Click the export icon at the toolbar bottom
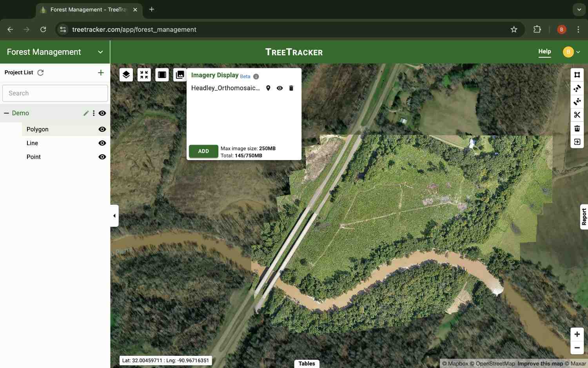This screenshot has width=588, height=368. (577, 142)
